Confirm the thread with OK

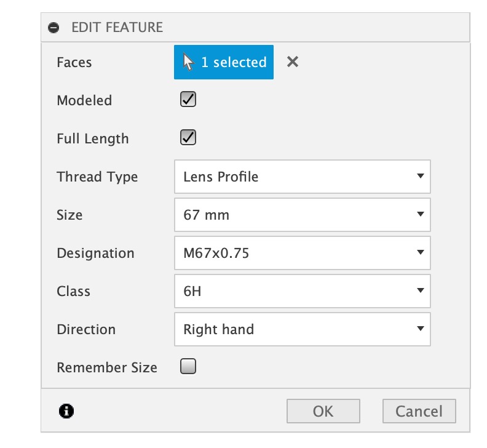pyautogui.click(x=323, y=411)
